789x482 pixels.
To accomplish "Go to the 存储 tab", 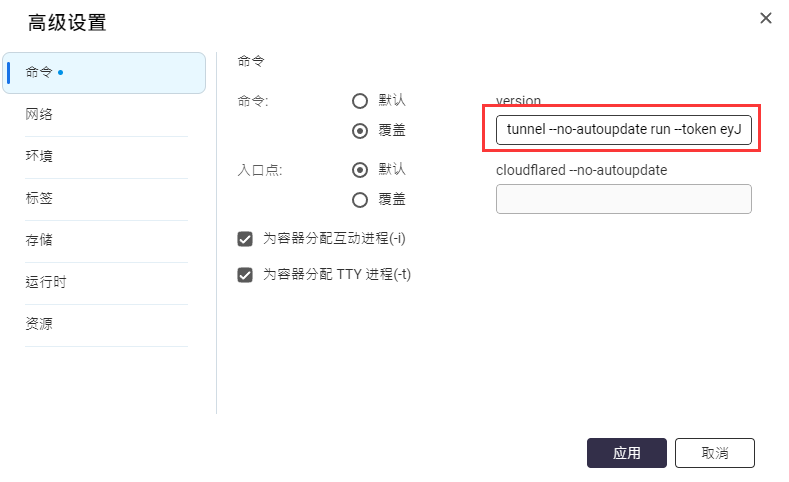I will pos(106,240).
